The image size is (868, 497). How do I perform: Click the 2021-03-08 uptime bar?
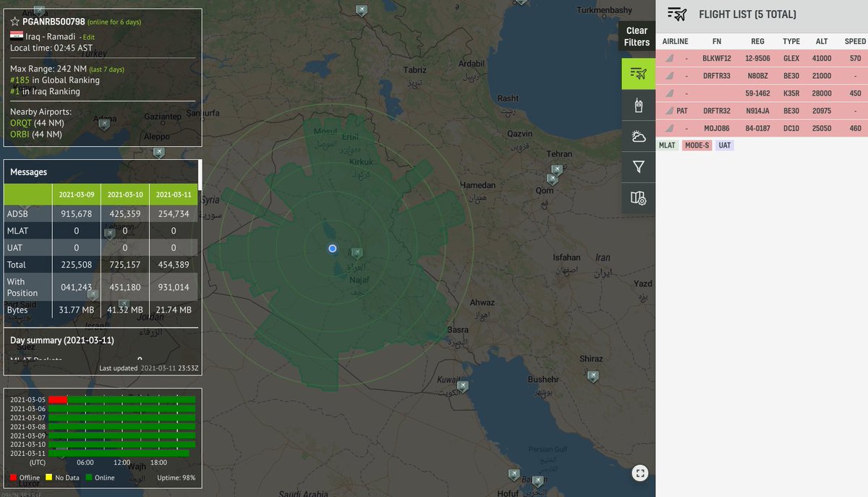[122, 426]
